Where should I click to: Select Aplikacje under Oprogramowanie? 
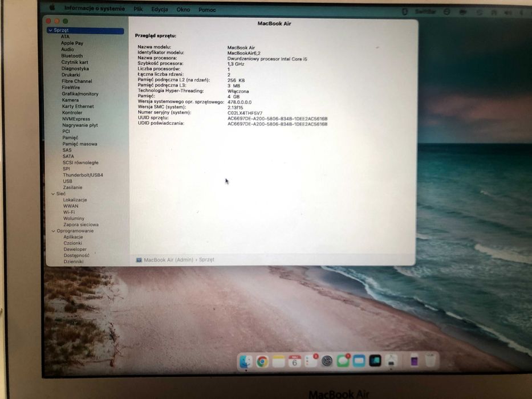point(73,237)
